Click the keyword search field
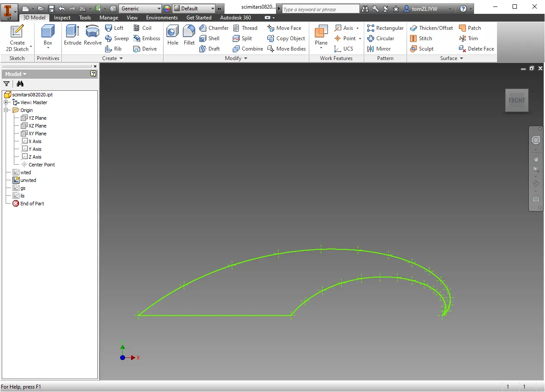The image size is (545, 392). (x=321, y=9)
